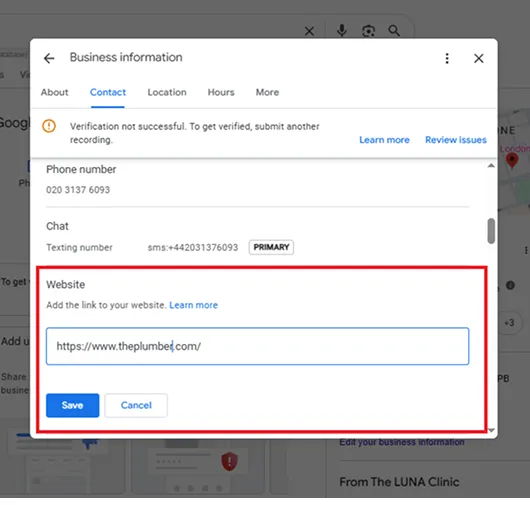530x505 pixels.
Task: Click the info icon on the background page
Action: [x=510, y=285]
